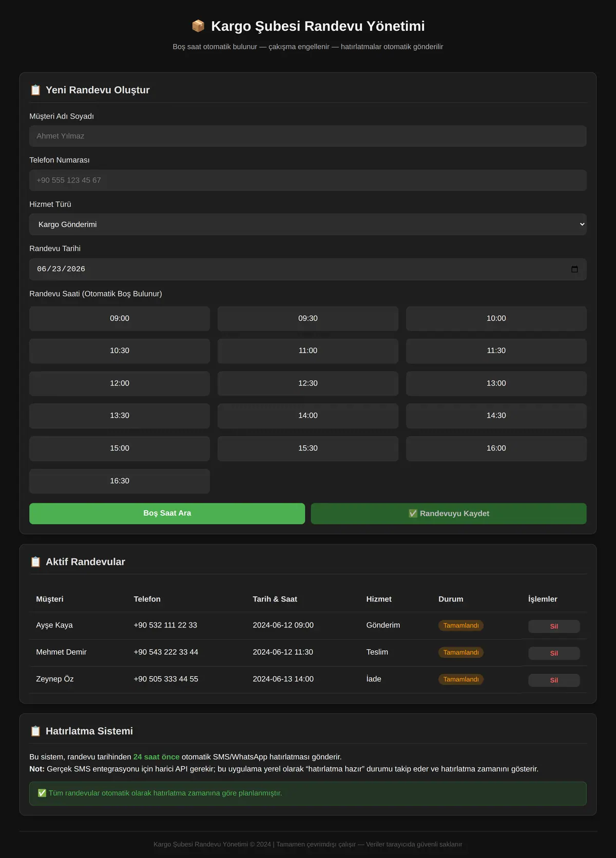This screenshot has width=616, height=858.
Task: Delete Ayşe Kaya's appointment with Sil
Action: tap(554, 626)
